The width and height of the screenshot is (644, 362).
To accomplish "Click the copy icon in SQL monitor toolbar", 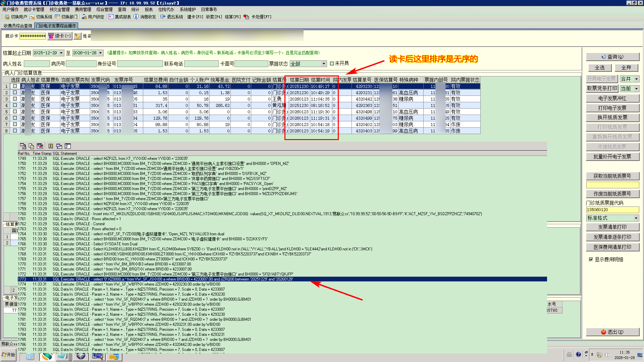I will [31, 146].
